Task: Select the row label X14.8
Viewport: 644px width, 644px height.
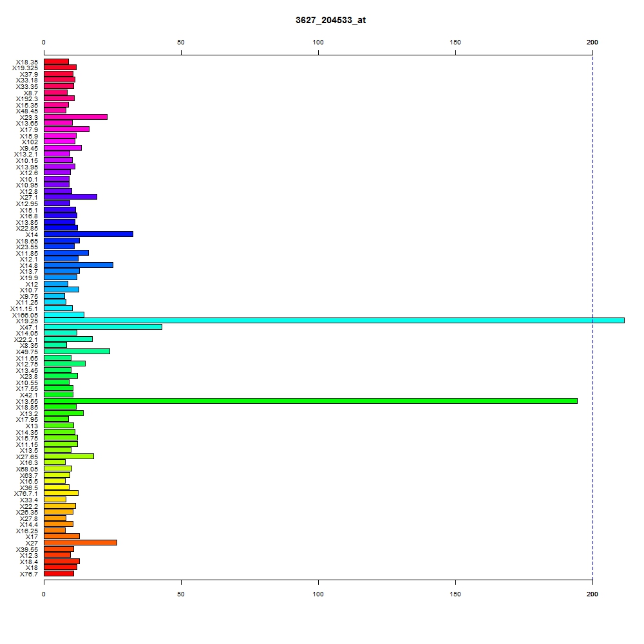Action: pos(29,266)
